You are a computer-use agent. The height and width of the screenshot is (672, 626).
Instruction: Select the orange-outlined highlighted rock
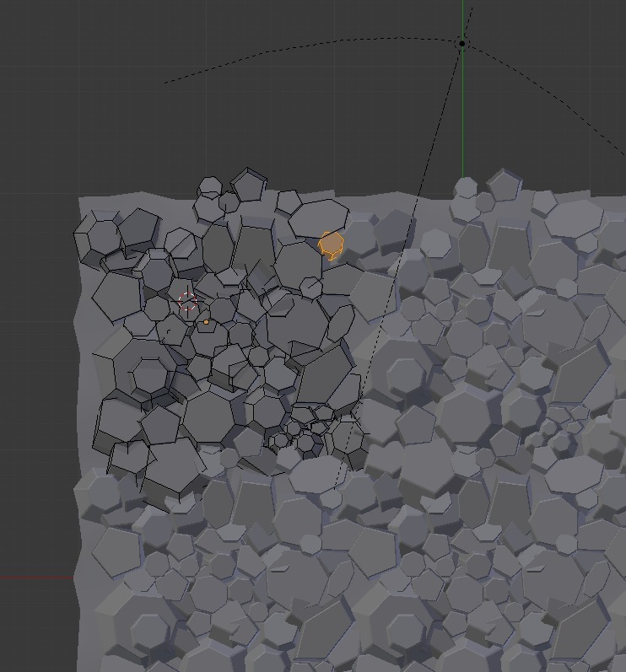pyautogui.click(x=331, y=245)
